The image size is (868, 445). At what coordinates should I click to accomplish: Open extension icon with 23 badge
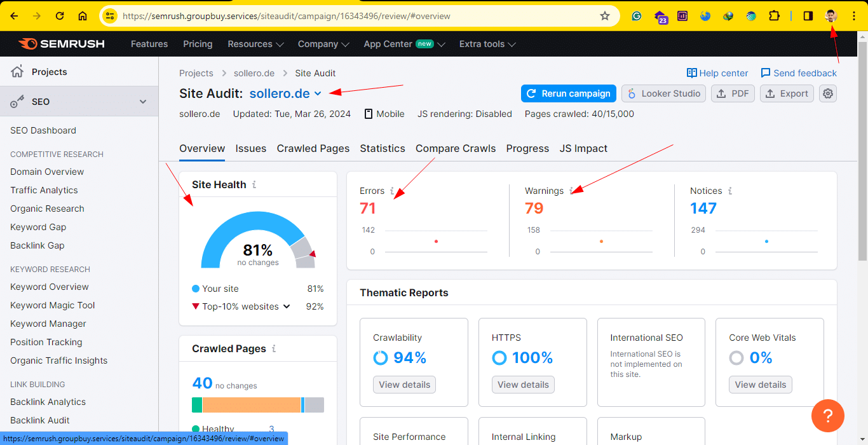click(660, 17)
